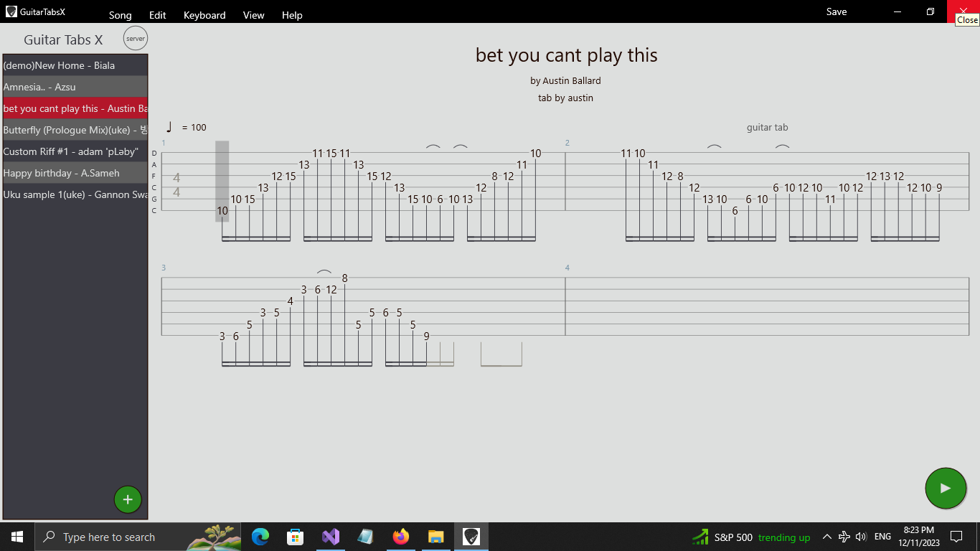Click Save in the title bar
Screen dimensions: 980x551
pyautogui.click(x=836, y=11)
